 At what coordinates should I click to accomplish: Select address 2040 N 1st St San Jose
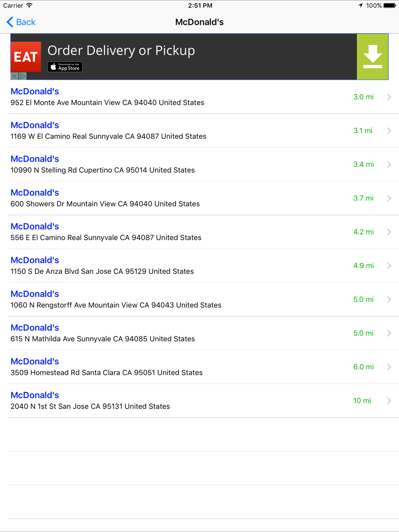coord(90,406)
